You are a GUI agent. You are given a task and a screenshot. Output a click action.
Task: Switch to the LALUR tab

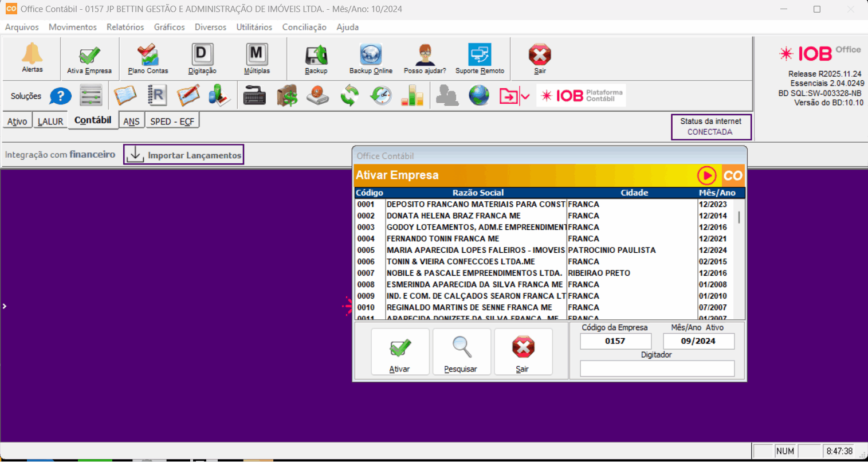(x=50, y=122)
